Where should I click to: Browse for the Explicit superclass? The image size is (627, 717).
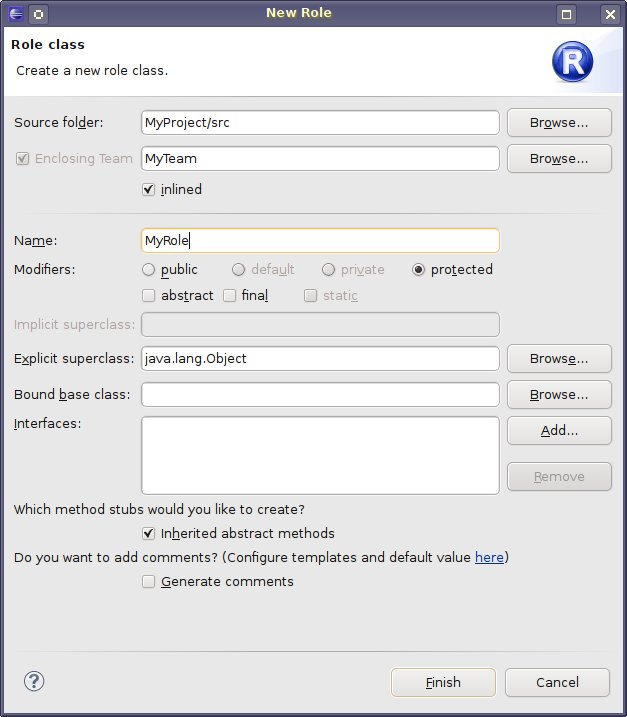(x=559, y=358)
